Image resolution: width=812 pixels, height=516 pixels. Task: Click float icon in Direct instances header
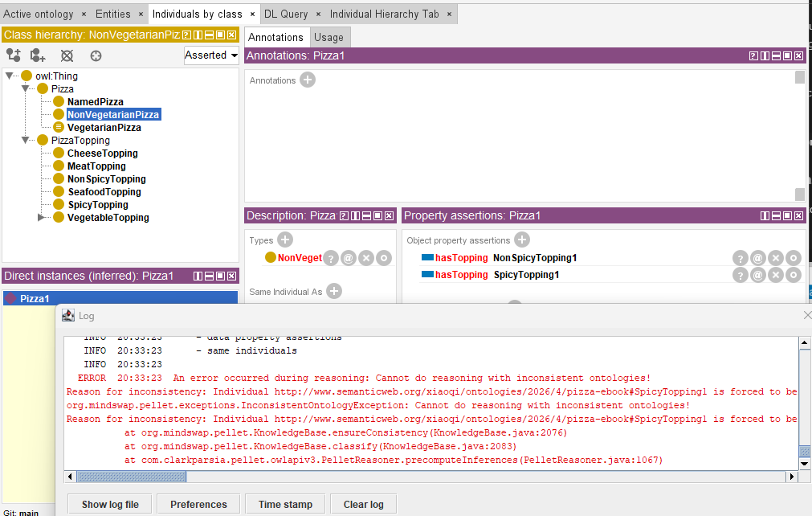pos(221,276)
